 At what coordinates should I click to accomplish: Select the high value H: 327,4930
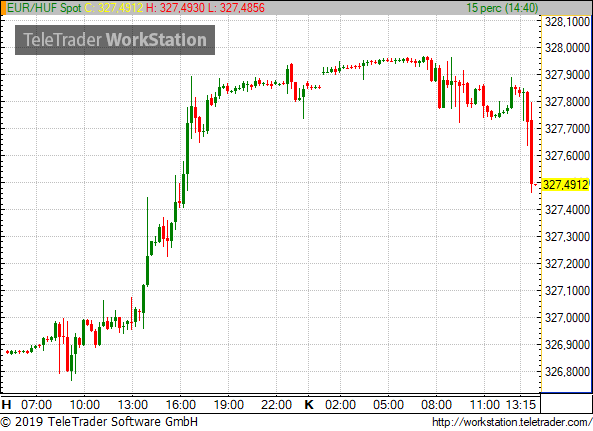click(x=175, y=8)
